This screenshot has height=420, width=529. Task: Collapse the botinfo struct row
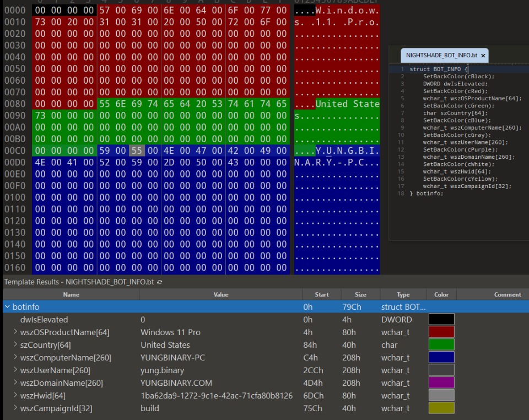point(7,306)
